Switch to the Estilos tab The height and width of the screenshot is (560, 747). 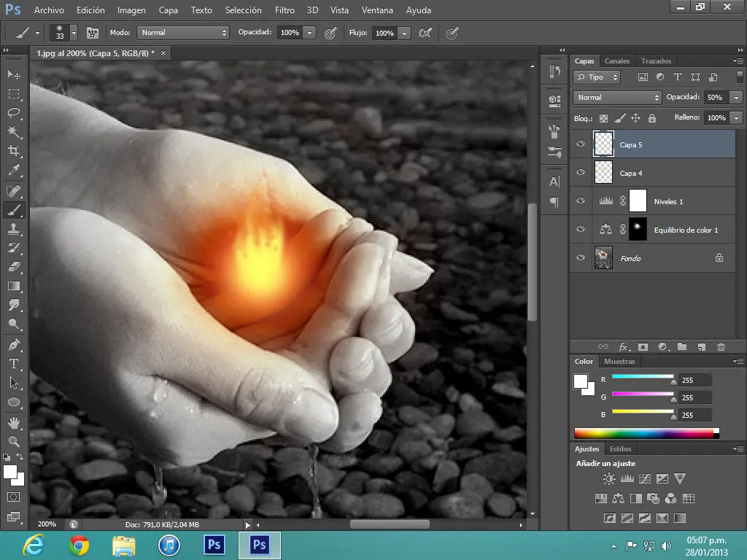pyautogui.click(x=620, y=449)
